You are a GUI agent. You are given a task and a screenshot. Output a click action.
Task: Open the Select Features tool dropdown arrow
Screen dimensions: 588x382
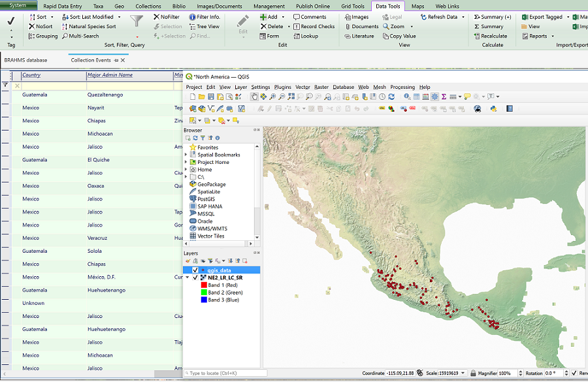(x=199, y=121)
